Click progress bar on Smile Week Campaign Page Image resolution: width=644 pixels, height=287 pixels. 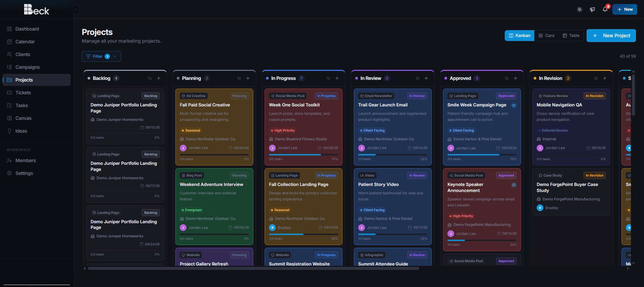tap(482, 155)
